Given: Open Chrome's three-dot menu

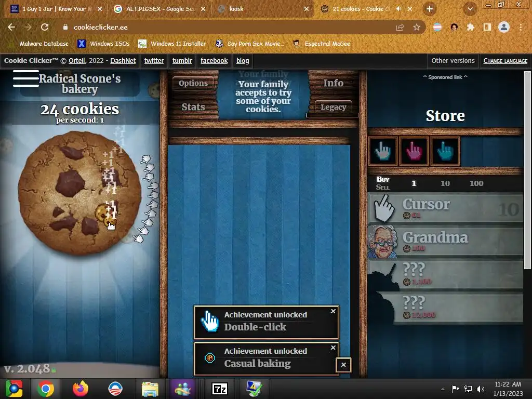Looking at the screenshot, I should pyautogui.click(x=521, y=27).
